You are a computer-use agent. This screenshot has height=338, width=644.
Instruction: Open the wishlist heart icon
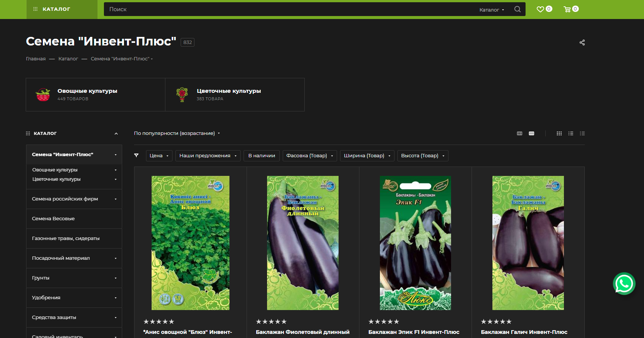pos(540,9)
